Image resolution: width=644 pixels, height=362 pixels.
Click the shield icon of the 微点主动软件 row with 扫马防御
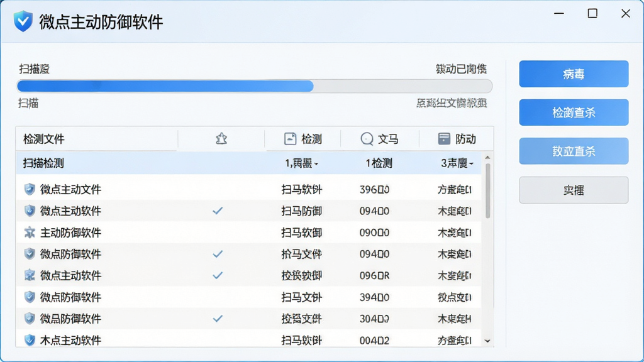[30, 211]
